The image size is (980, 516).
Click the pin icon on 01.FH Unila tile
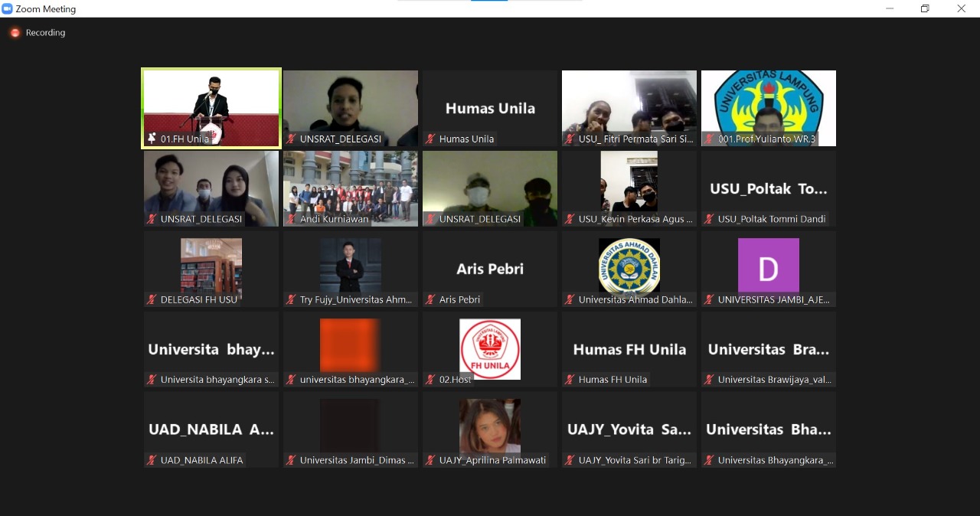(x=152, y=139)
